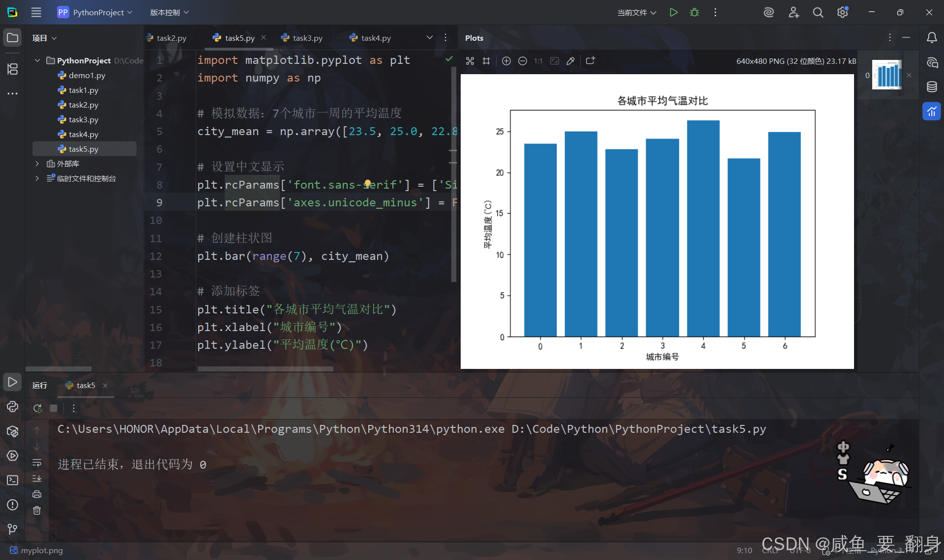Screen dimensions: 944x560
Task: Click the zoom in icon in Plots
Action: (506, 61)
